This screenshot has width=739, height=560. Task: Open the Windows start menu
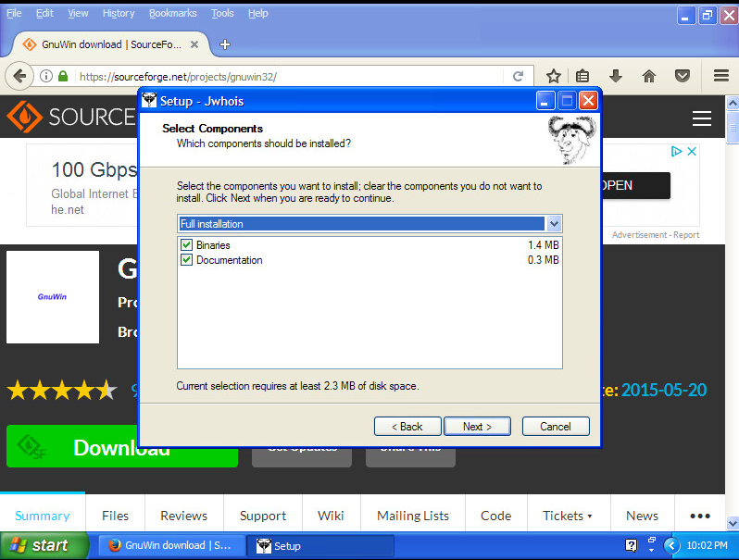44,545
